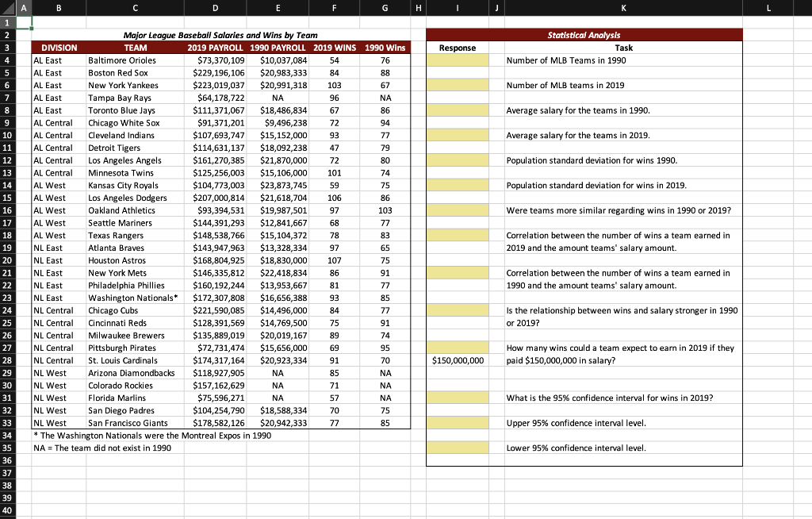Viewport: 812px width, 519px height.
Task: Click response cell for standard deviation wins 2019
Action: (x=458, y=185)
